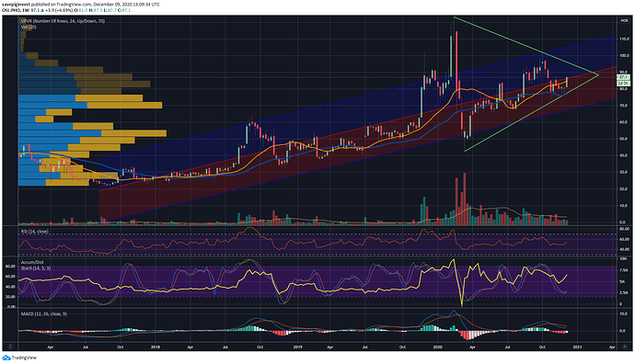Click the 50.0 price axis label

click(x=624, y=139)
